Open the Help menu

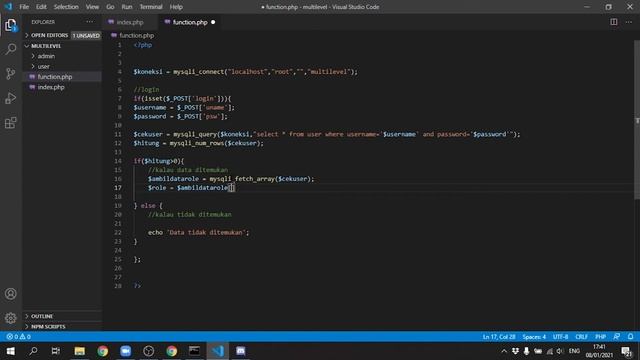click(x=176, y=7)
